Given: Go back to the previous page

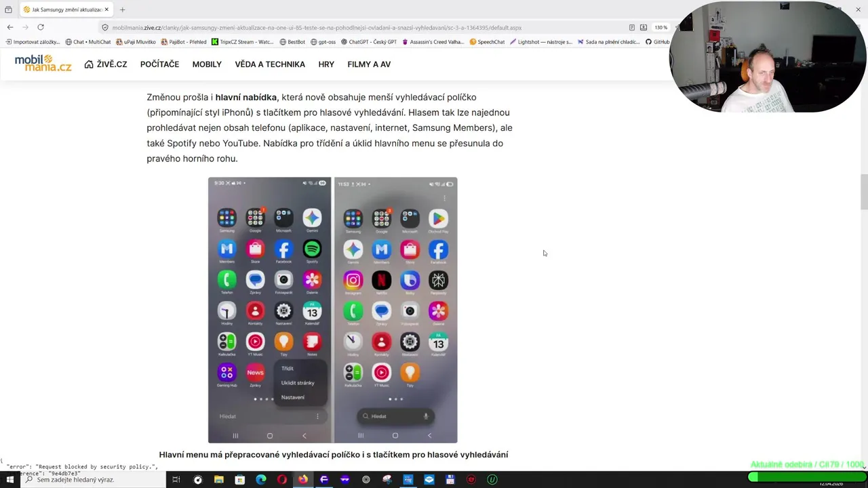Looking at the screenshot, I should [x=9, y=27].
